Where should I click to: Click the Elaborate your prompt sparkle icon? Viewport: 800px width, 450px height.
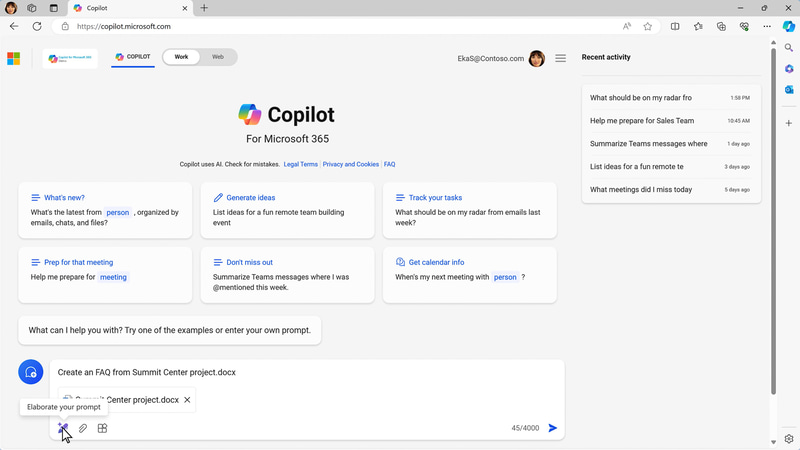coord(63,428)
